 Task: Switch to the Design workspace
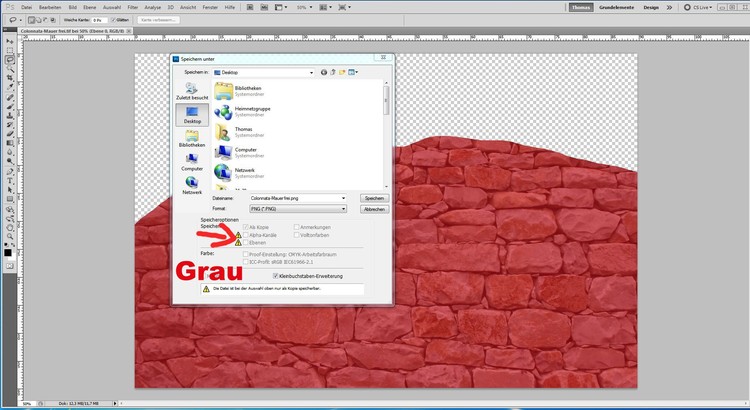651,7
